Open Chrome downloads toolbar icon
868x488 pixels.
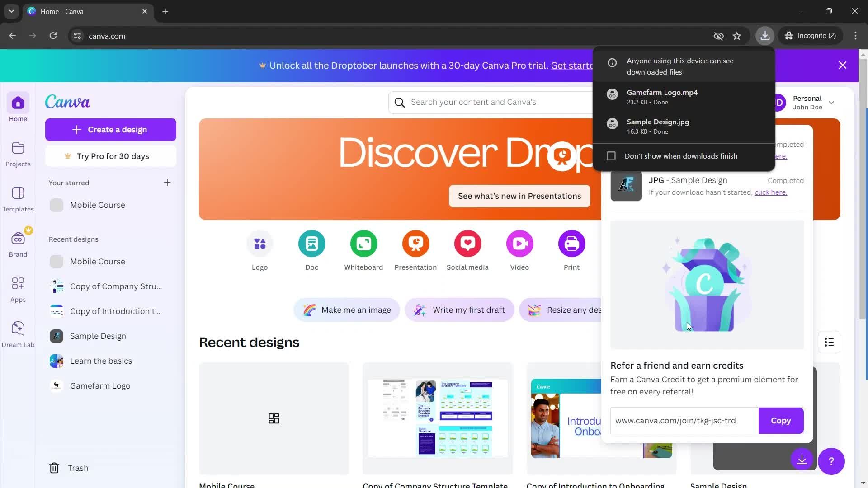pyautogui.click(x=765, y=36)
